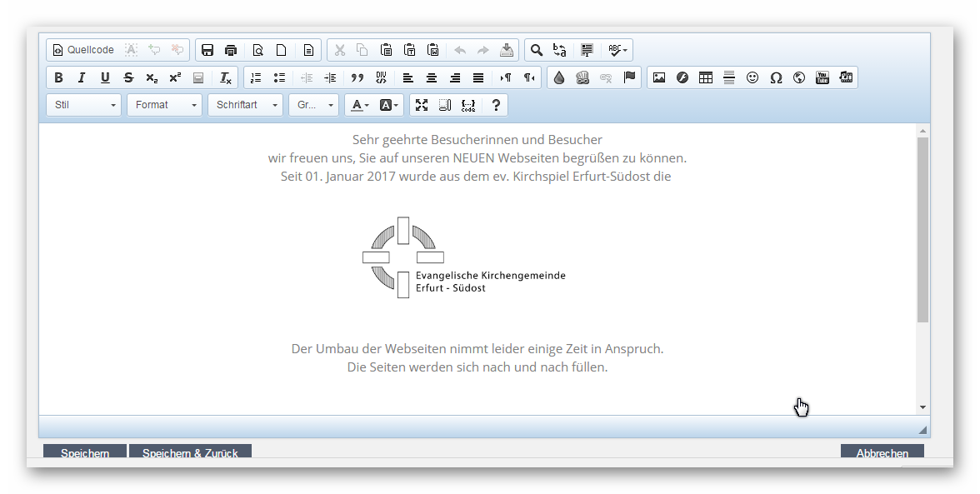
Task: Open the Find magnifier tool
Action: tap(537, 50)
